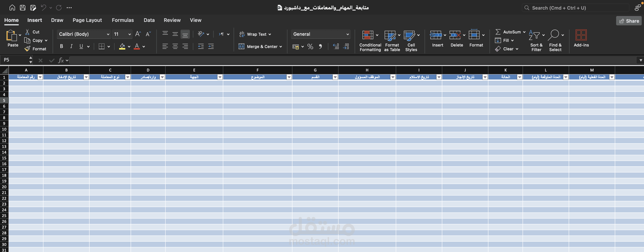Click the text Orientation icon
Screen dimensions: 644x252
point(201,34)
